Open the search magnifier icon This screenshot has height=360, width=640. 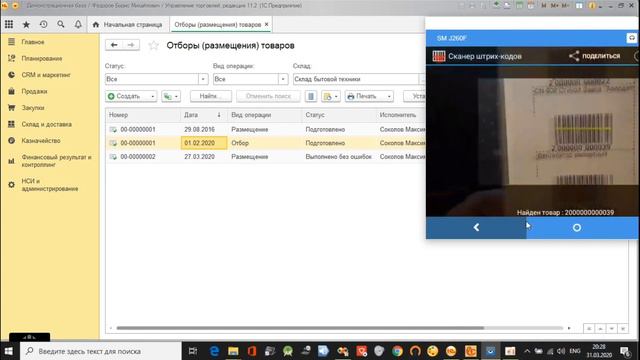click(61, 24)
